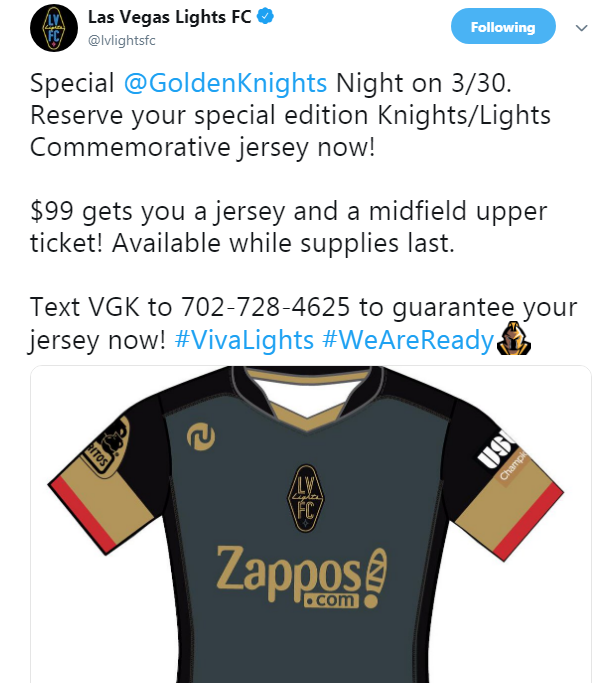Click the LV Lights FC crest on the jersey
Screen dimensions: 613x683
coord(306,498)
